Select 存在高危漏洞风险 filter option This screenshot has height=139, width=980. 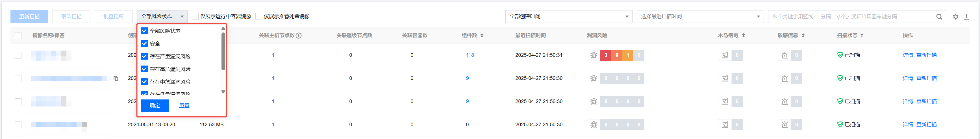[x=144, y=69]
